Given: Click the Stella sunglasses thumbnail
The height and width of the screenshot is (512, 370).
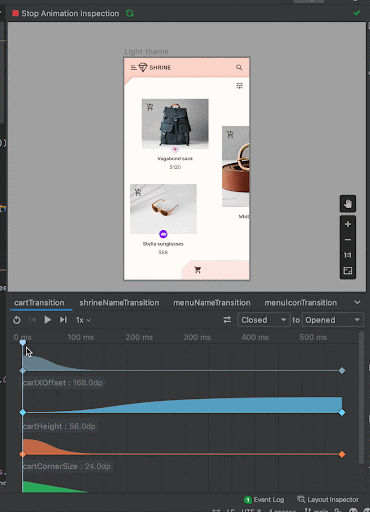Looking at the screenshot, I should [163, 209].
